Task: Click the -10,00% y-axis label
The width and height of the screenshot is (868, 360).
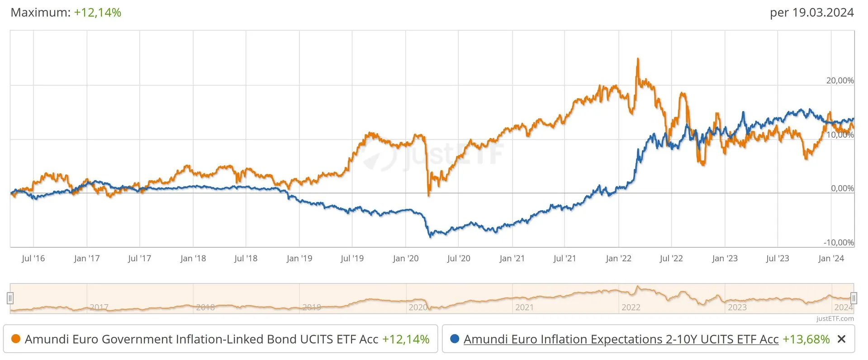Action: (x=839, y=242)
